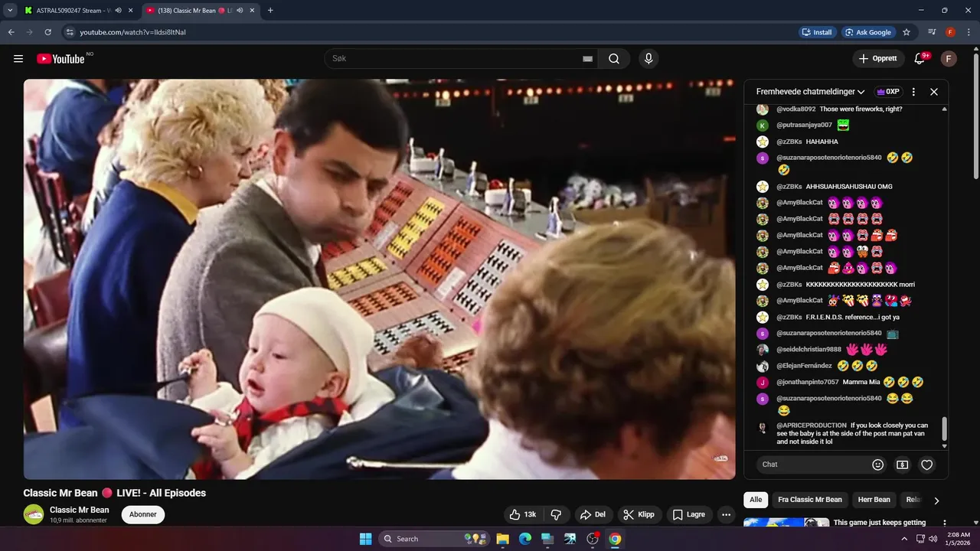Open the YouTube account avatar menu
This screenshot has height=551, width=980.
pos(949,59)
